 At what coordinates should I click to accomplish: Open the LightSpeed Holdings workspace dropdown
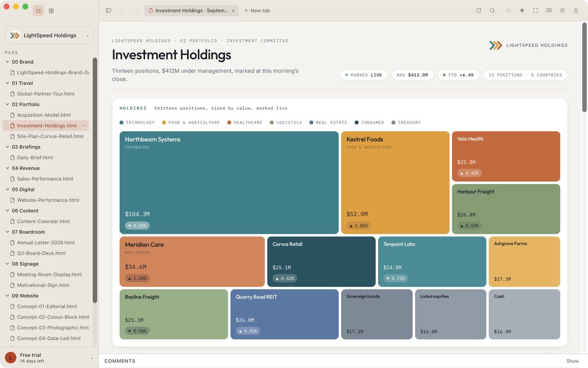click(49, 35)
